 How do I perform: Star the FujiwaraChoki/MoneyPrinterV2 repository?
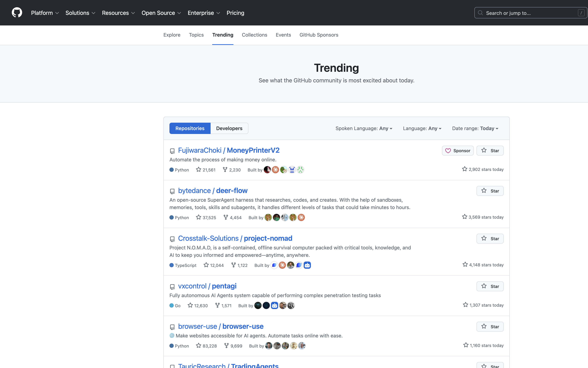[x=490, y=151]
